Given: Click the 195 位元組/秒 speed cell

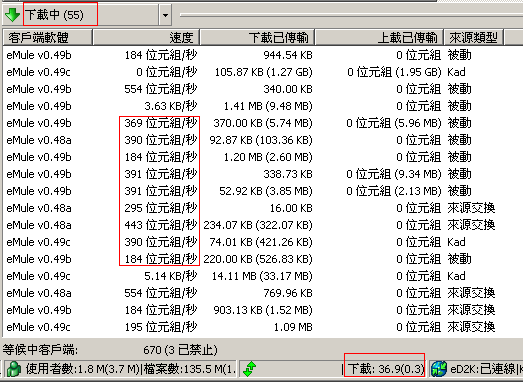Looking at the screenshot, I should click(161, 327).
